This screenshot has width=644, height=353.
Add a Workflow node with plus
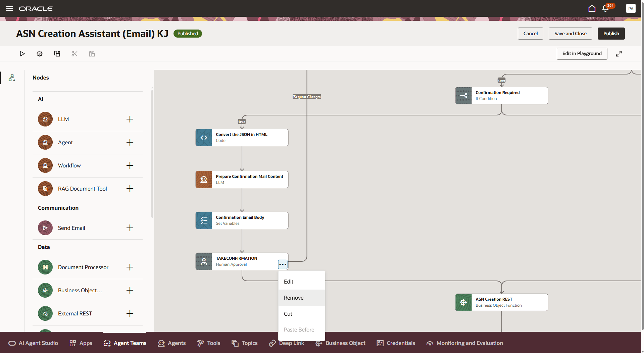coord(130,165)
